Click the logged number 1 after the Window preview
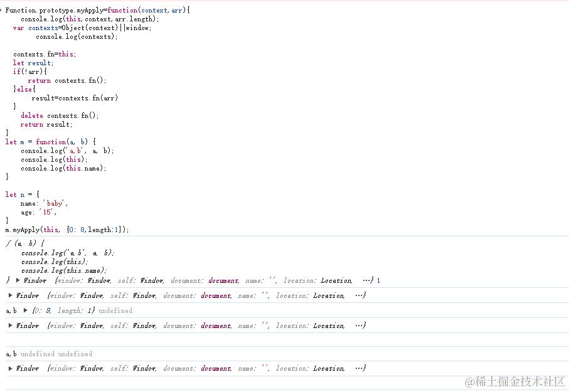The height and width of the screenshot is (392, 569). coord(378,280)
